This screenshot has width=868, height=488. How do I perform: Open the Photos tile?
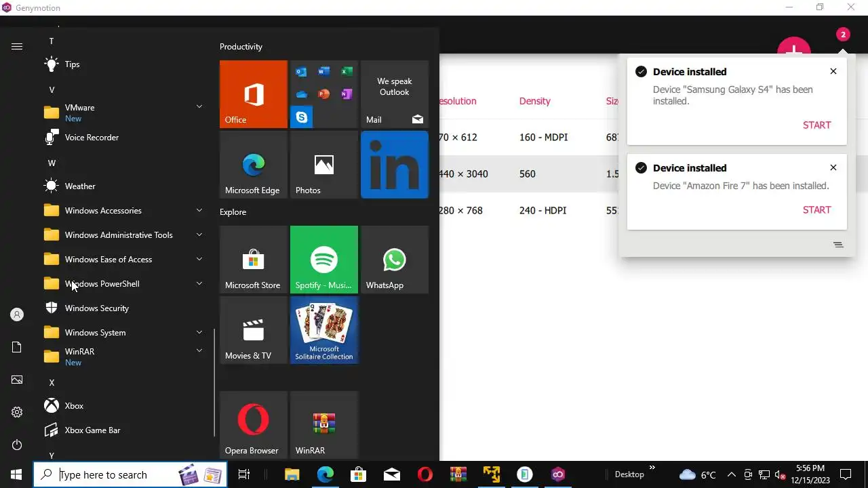[x=324, y=165]
